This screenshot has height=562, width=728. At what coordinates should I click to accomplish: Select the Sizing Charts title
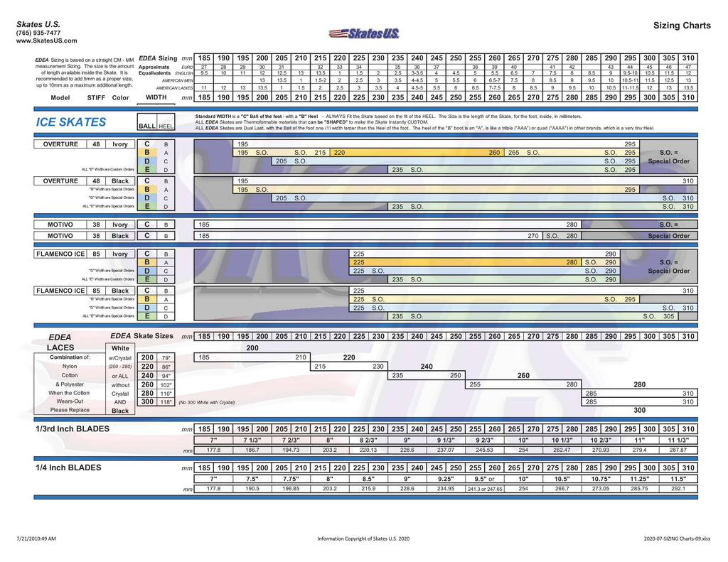pyautogui.click(x=681, y=26)
